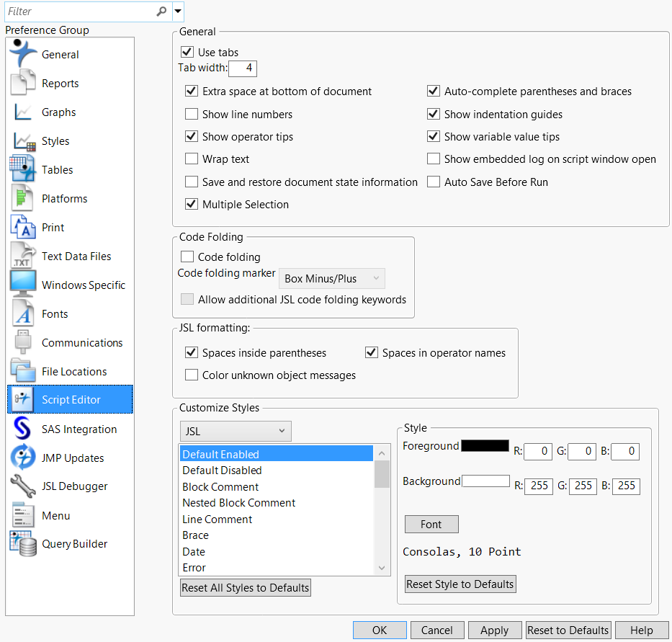Click the Windows Specific monitor icon
The height and width of the screenshot is (642, 672).
coord(23,285)
